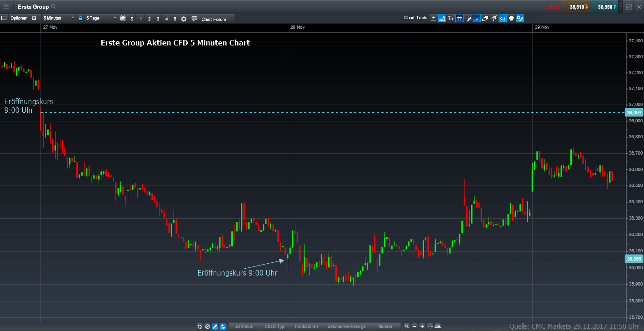Click the clear drawings circle-slash icon

click(207, 326)
